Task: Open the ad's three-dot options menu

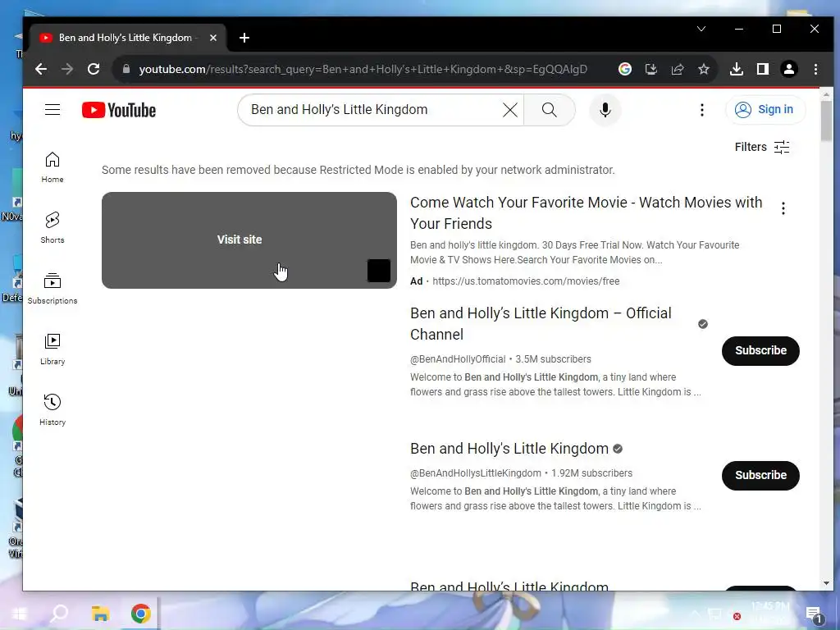Action: click(783, 208)
